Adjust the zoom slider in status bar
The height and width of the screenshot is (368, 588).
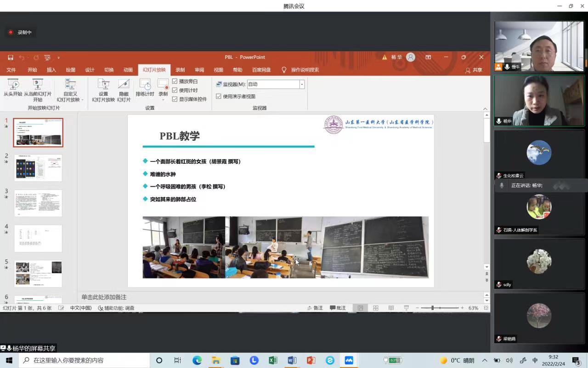pyautogui.click(x=433, y=308)
